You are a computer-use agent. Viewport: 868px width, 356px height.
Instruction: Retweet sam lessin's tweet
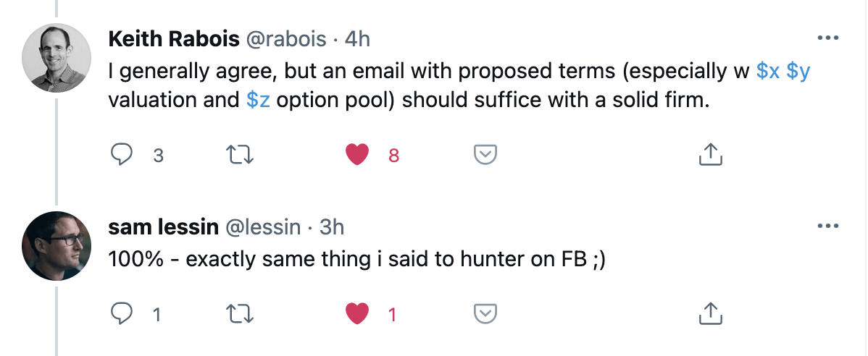[235, 314]
